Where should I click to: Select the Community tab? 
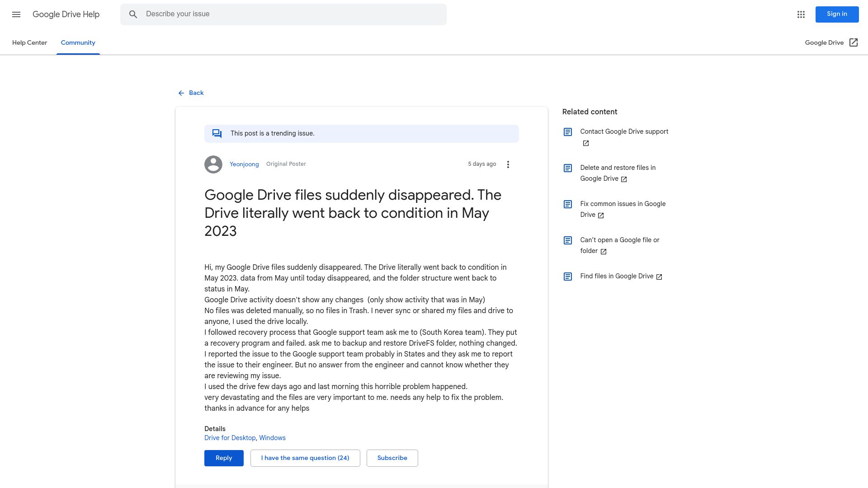pos(78,42)
